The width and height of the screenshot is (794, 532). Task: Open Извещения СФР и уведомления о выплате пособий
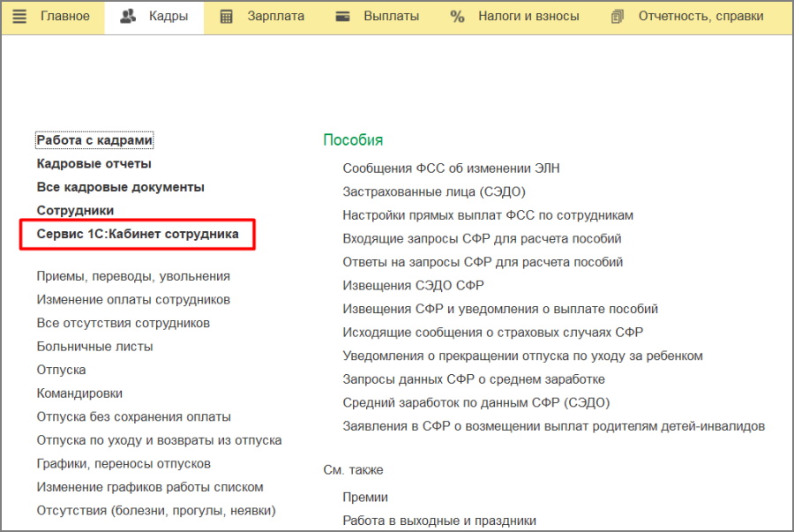[x=500, y=309]
